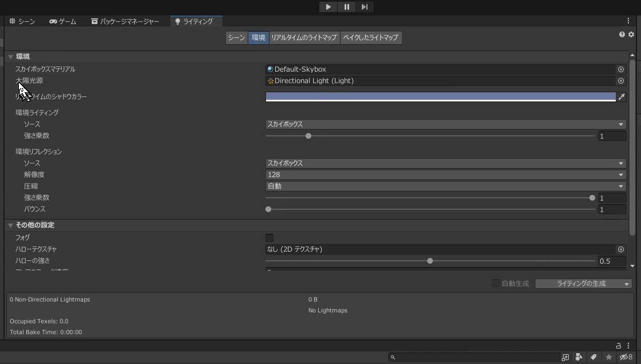The height and width of the screenshot is (364, 641).
Task: Click the project search field
Action: click(474, 358)
